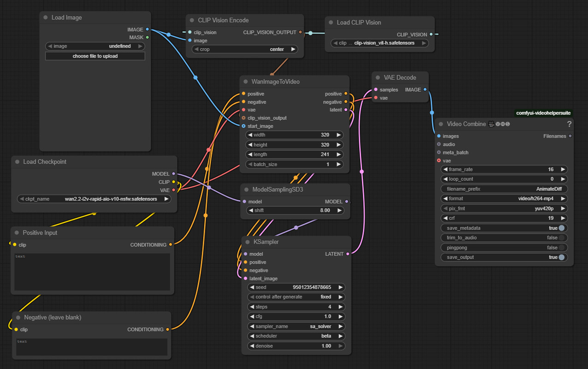This screenshot has height=369, width=588.
Task: Open the control after generate dropdown
Action: click(x=296, y=297)
